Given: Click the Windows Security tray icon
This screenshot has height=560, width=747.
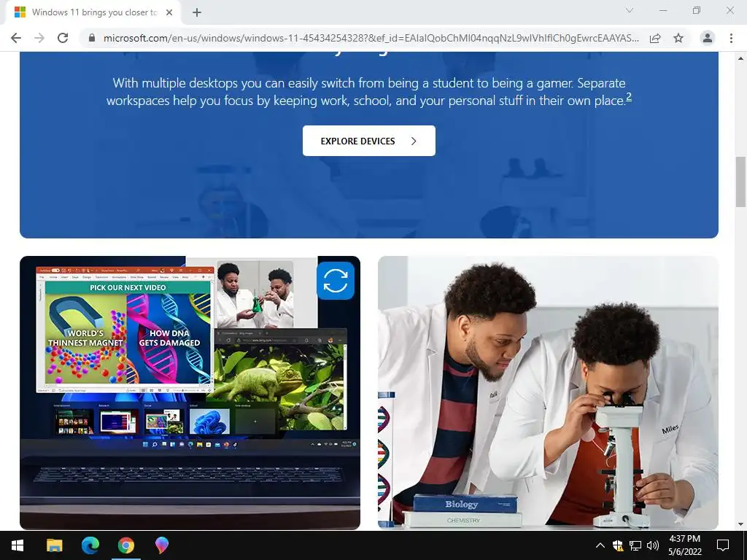Looking at the screenshot, I should tap(618, 545).
